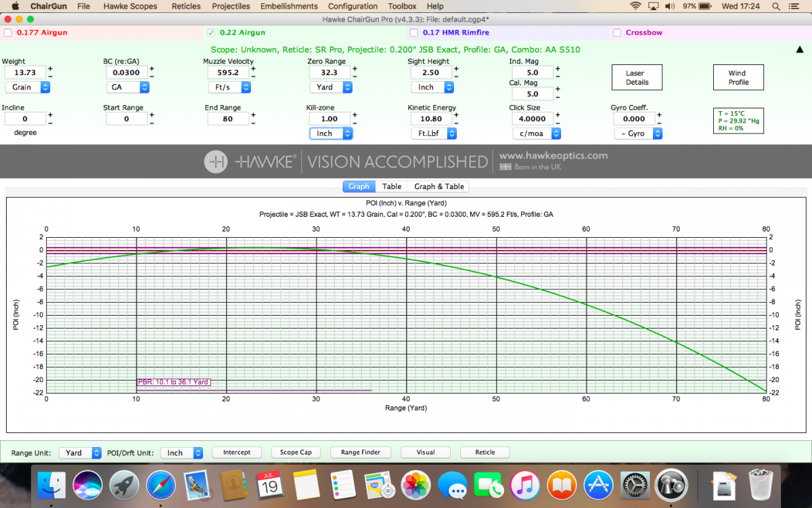The image size is (812, 508).
Task: Open the volume speaker icon in menu bar
Action: pos(670,6)
